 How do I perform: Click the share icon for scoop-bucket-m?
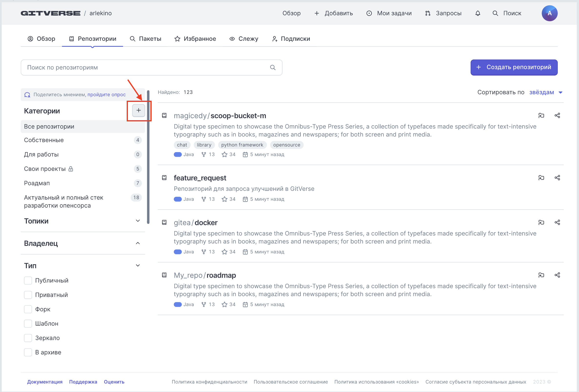pyautogui.click(x=557, y=116)
